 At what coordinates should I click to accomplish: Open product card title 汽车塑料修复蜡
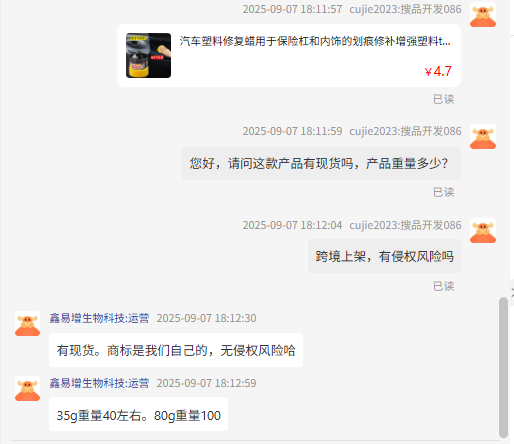click(315, 41)
